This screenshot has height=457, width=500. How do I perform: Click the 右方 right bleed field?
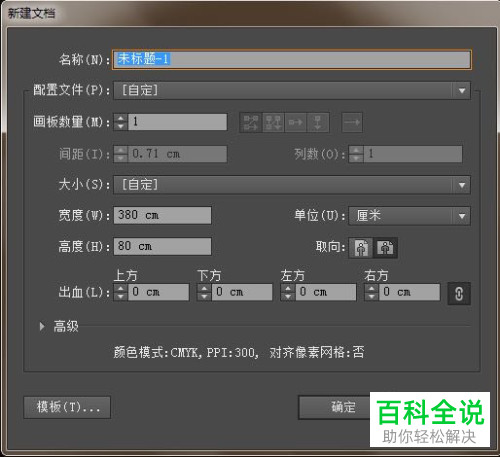(x=410, y=292)
